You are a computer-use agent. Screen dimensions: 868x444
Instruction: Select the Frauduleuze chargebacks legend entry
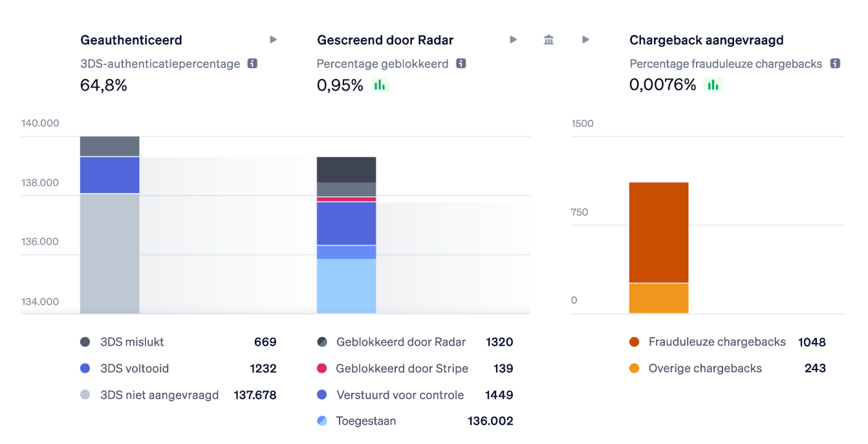coord(717,342)
